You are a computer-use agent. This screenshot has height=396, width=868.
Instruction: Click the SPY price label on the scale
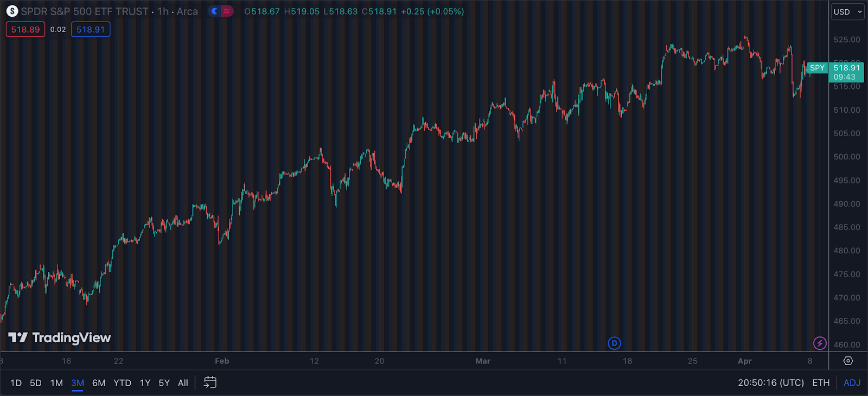point(817,68)
